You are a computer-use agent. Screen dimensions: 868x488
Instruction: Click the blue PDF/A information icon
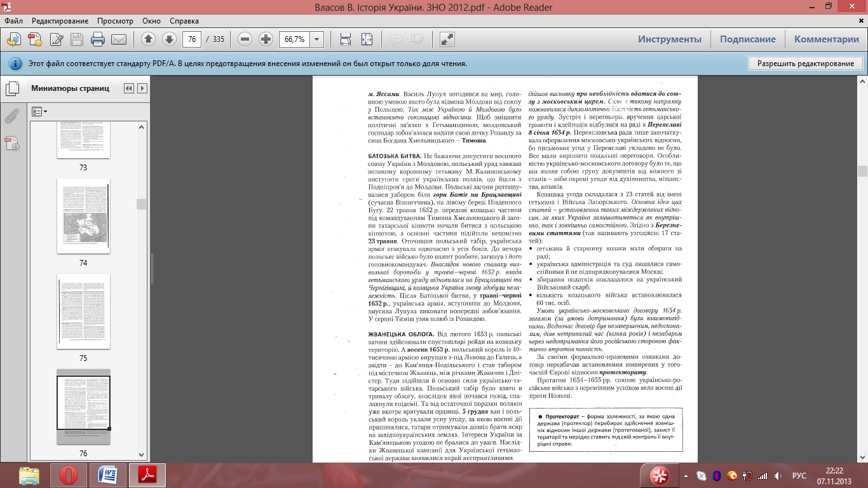point(15,64)
